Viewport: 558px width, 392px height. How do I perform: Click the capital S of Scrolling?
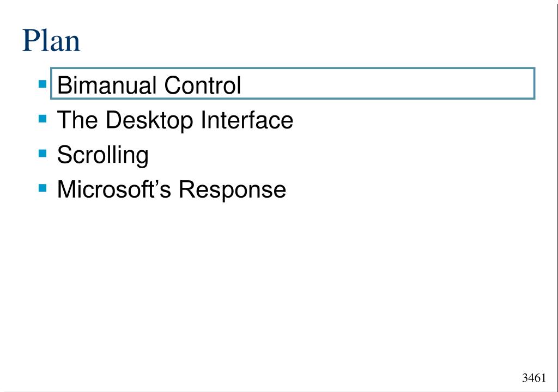[64, 154]
